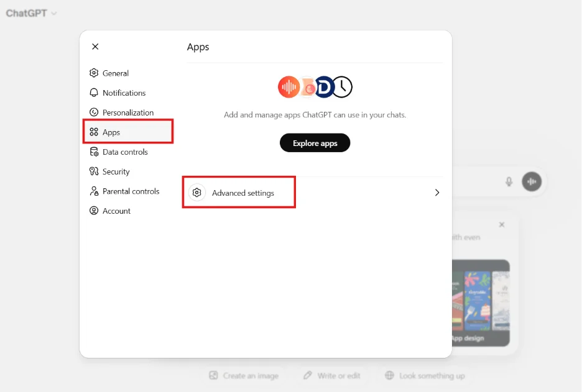The image size is (582, 392).
Task: Open Parental controls settings
Action: [129, 191]
